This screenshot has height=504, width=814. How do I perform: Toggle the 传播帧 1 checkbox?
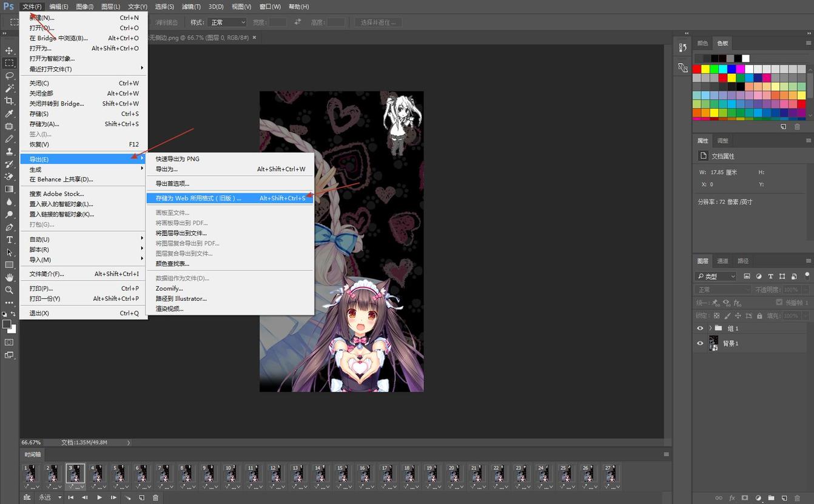(x=779, y=302)
